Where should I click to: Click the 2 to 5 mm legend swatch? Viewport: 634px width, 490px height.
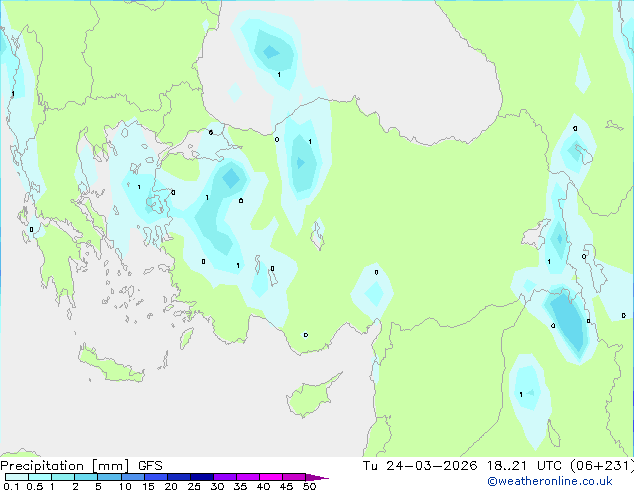[x=86, y=477]
